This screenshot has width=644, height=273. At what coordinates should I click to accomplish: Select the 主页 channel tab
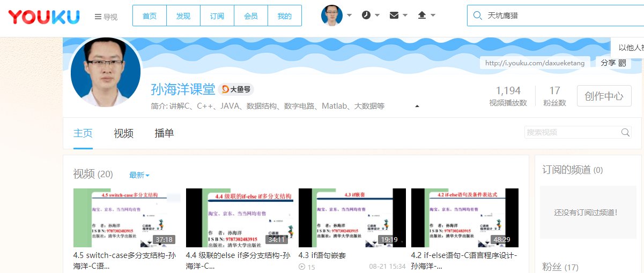pyautogui.click(x=83, y=133)
